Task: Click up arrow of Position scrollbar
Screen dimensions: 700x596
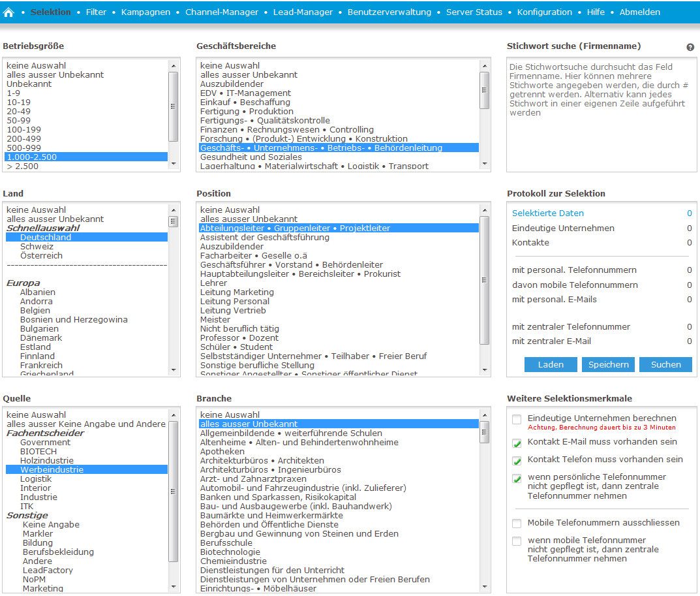Action: (484, 210)
